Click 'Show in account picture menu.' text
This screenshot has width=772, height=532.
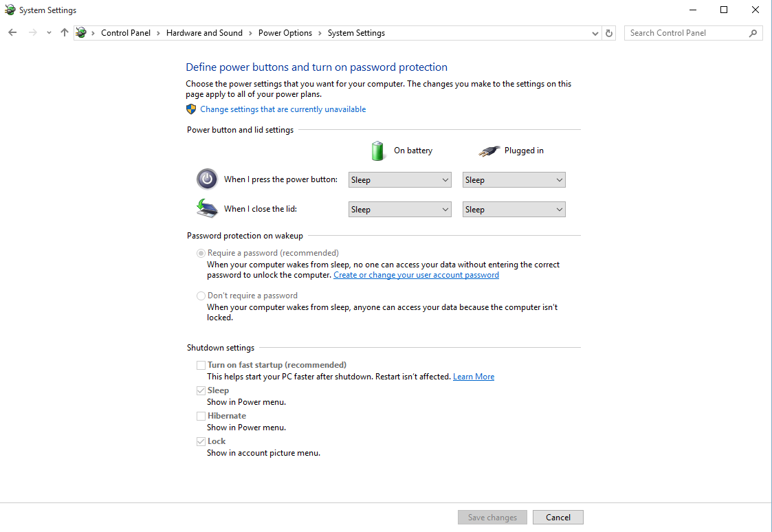pyautogui.click(x=263, y=453)
